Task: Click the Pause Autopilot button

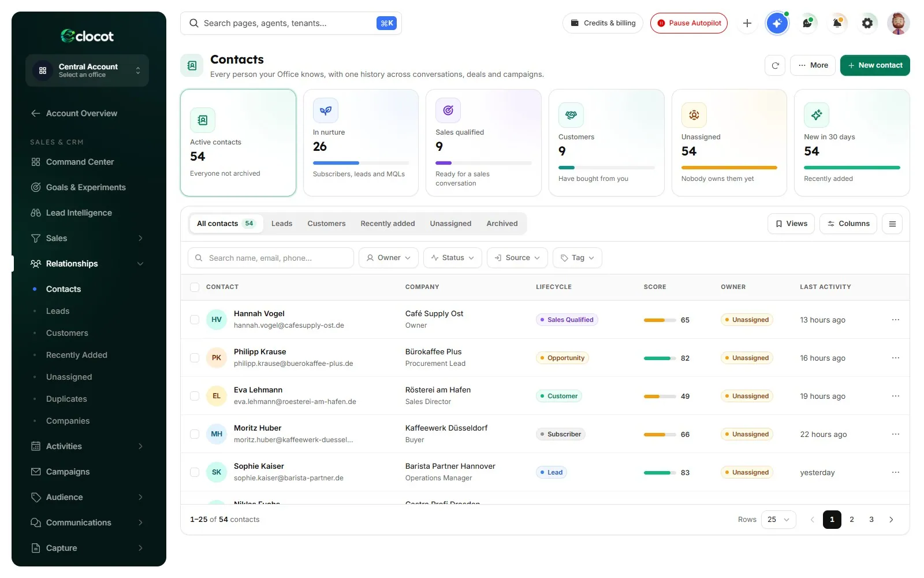Action: point(689,23)
